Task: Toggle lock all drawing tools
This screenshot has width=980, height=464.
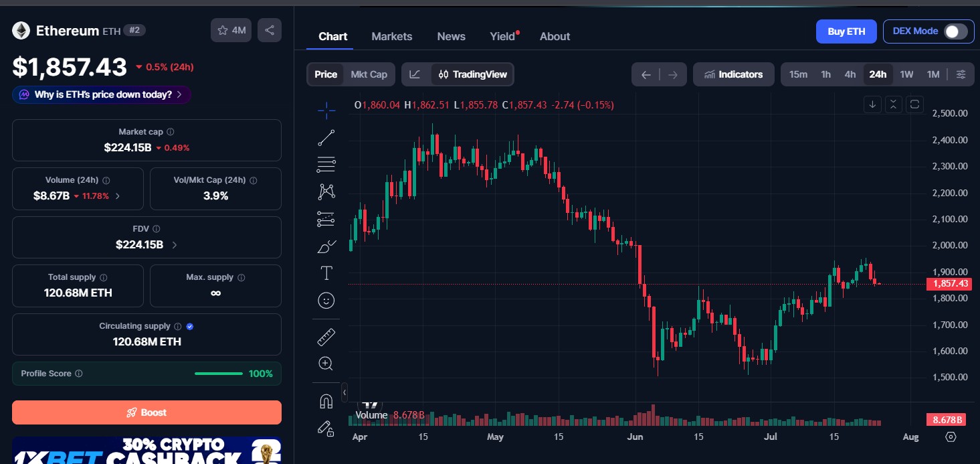Action: point(326,428)
